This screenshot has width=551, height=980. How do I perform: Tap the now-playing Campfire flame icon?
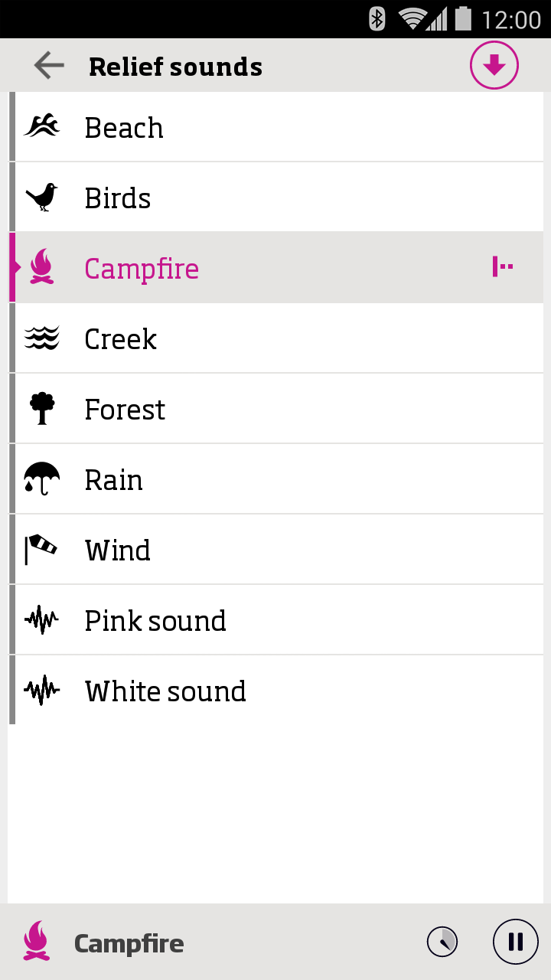pos(36,941)
